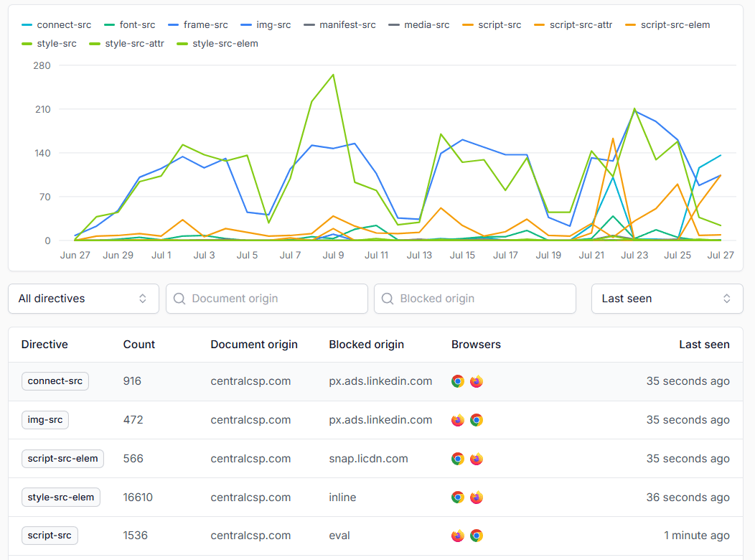The height and width of the screenshot is (560, 755).
Task: Click the Firefox icon in the eval row
Action: 458,536
